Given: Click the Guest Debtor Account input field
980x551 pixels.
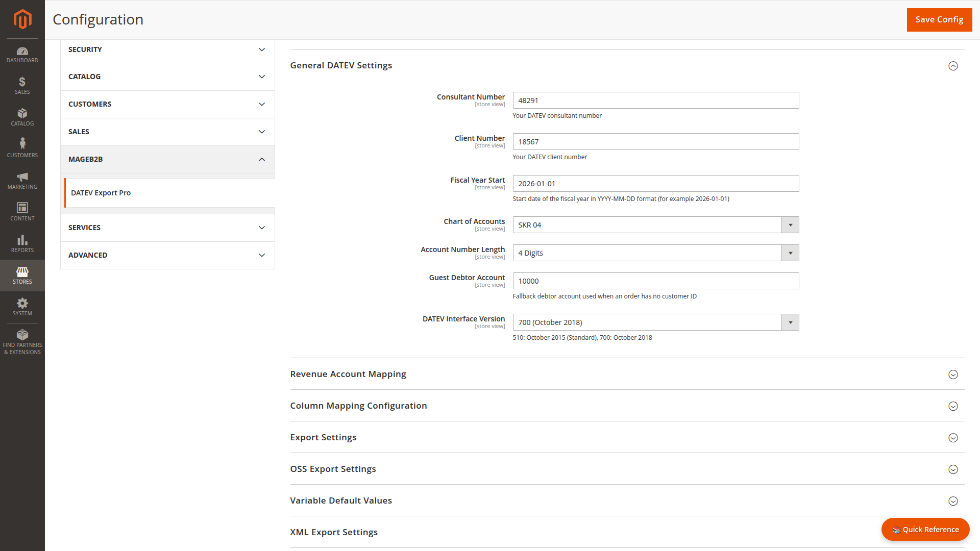Looking at the screenshot, I should tap(656, 281).
